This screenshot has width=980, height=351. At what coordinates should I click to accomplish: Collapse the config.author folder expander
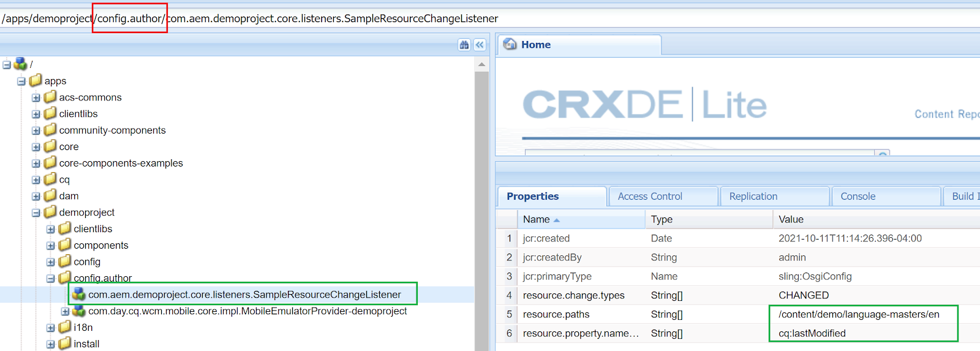tap(51, 278)
